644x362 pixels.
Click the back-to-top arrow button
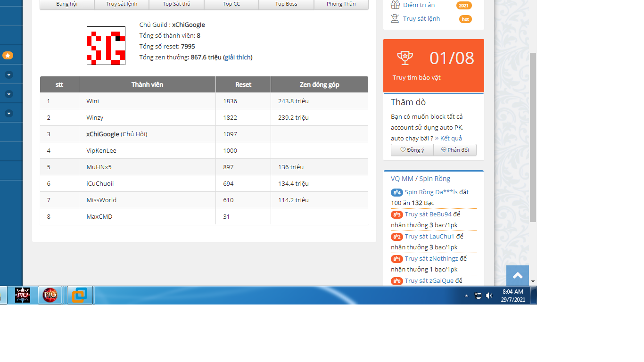tap(517, 276)
